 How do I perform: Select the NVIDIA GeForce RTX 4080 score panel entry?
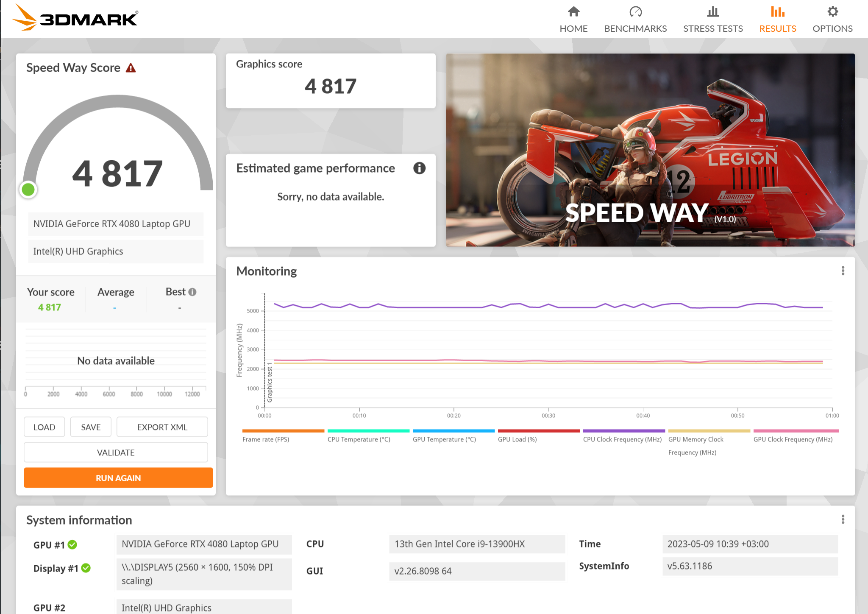pos(116,224)
